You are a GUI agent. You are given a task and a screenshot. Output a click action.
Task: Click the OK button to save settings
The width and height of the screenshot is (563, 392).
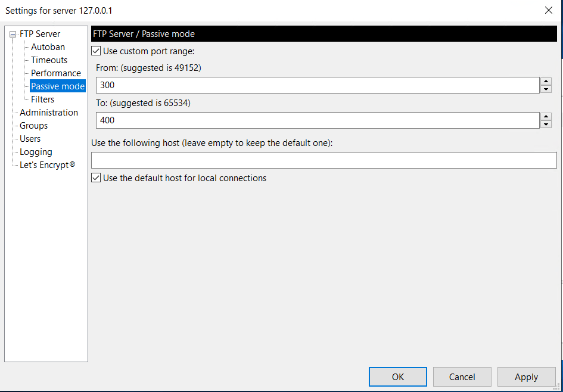tap(397, 377)
